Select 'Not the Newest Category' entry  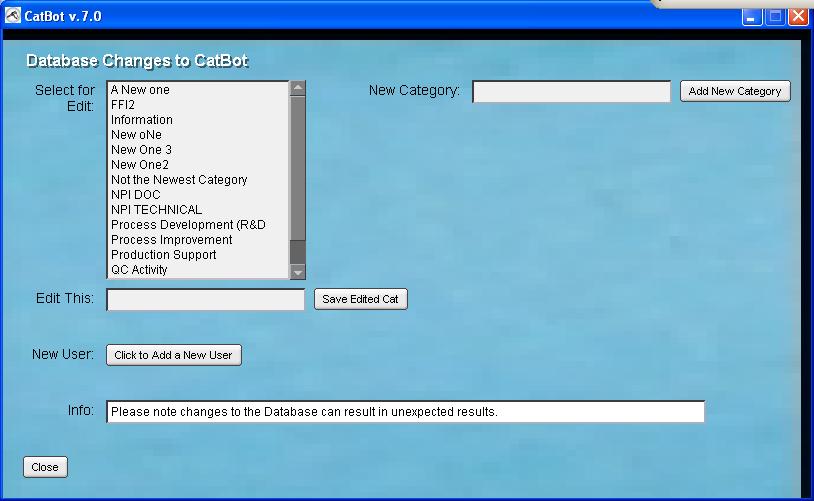197,180
